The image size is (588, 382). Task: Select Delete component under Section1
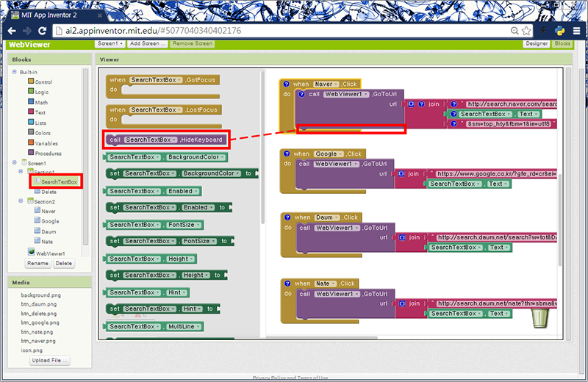pyautogui.click(x=46, y=191)
